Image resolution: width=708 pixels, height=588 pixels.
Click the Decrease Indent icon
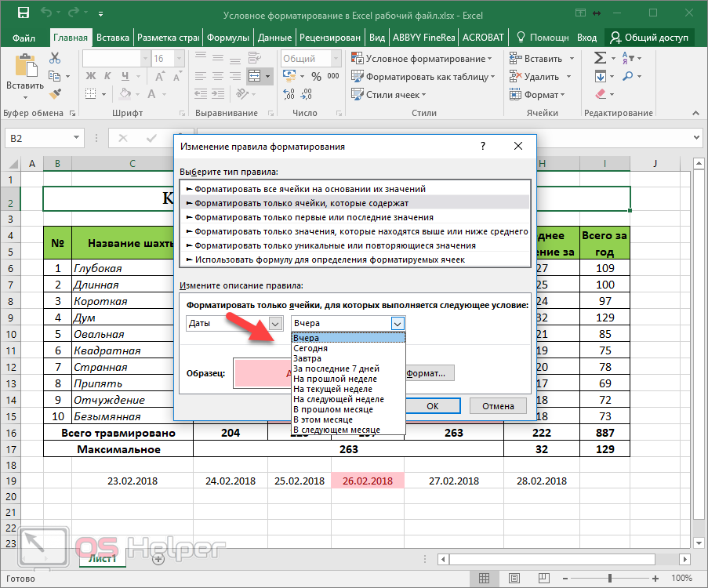(201, 94)
